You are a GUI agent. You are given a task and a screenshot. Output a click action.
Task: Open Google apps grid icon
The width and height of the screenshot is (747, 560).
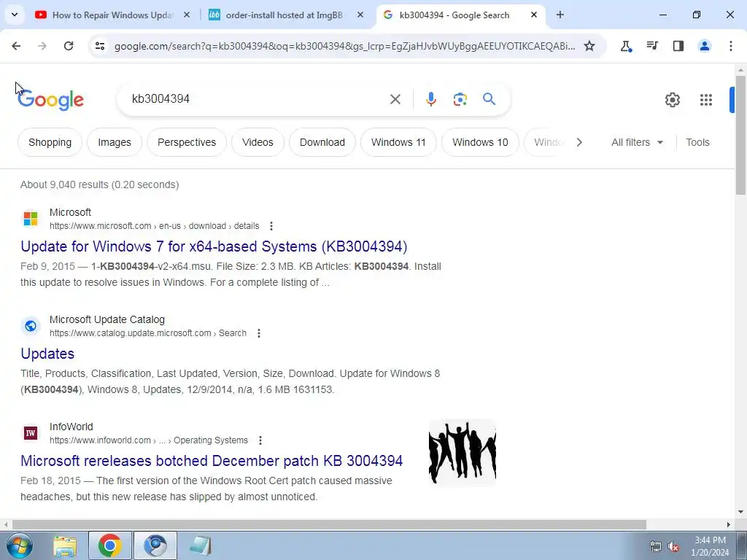(x=705, y=99)
